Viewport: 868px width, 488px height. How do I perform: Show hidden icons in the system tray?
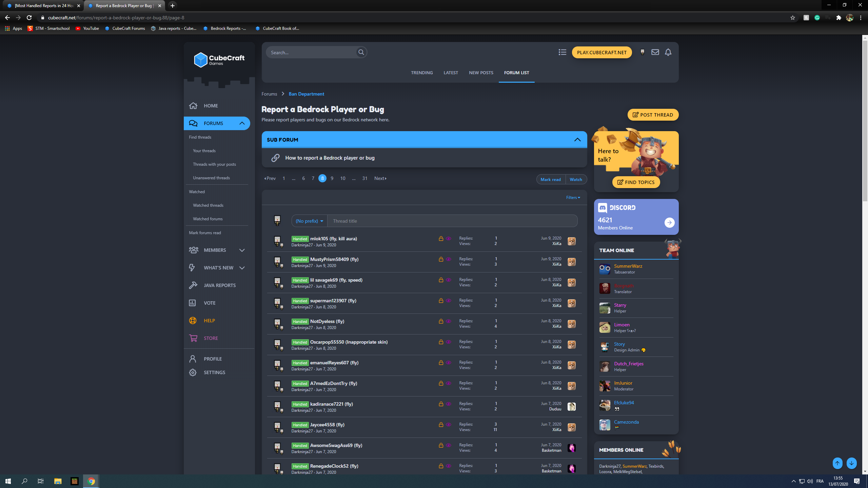tap(793, 481)
